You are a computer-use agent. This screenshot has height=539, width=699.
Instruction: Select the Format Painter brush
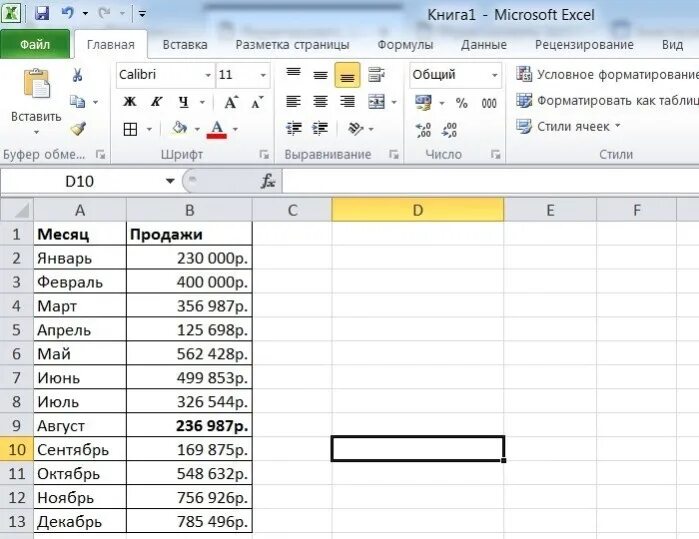[x=78, y=129]
